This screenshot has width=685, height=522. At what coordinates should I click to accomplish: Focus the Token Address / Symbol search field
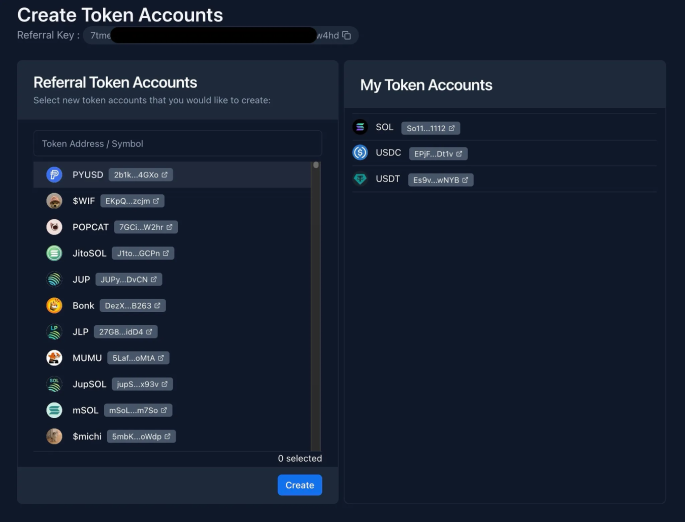(177, 143)
